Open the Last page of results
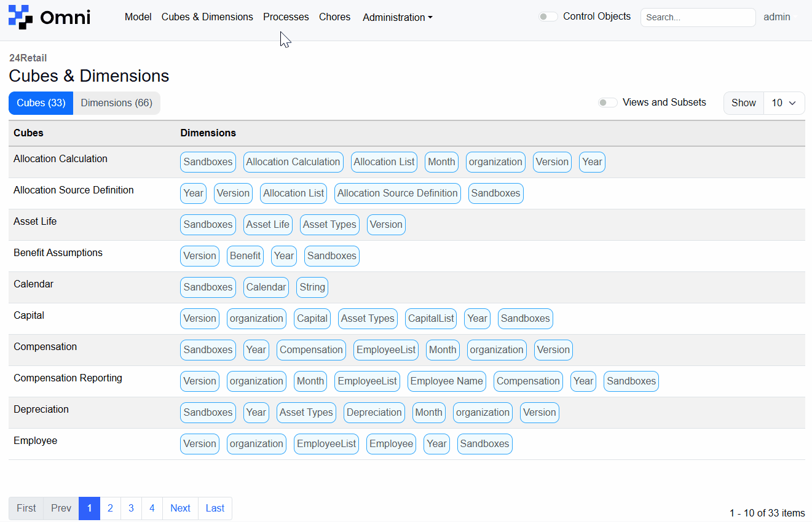 pos(215,508)
